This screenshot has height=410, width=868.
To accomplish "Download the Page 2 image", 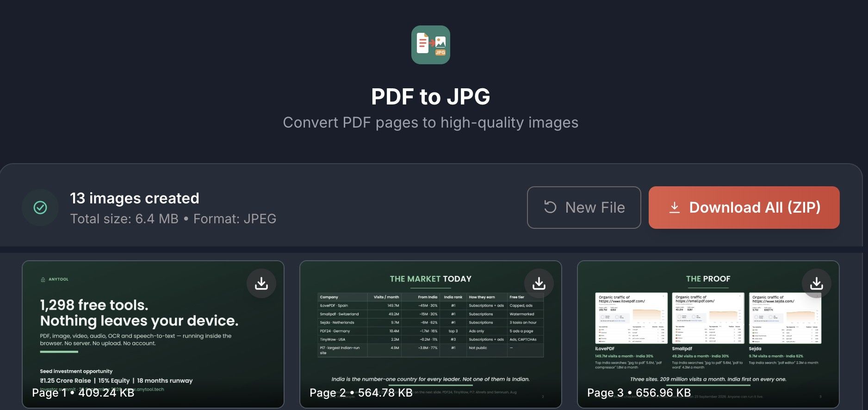I will 539,283.
